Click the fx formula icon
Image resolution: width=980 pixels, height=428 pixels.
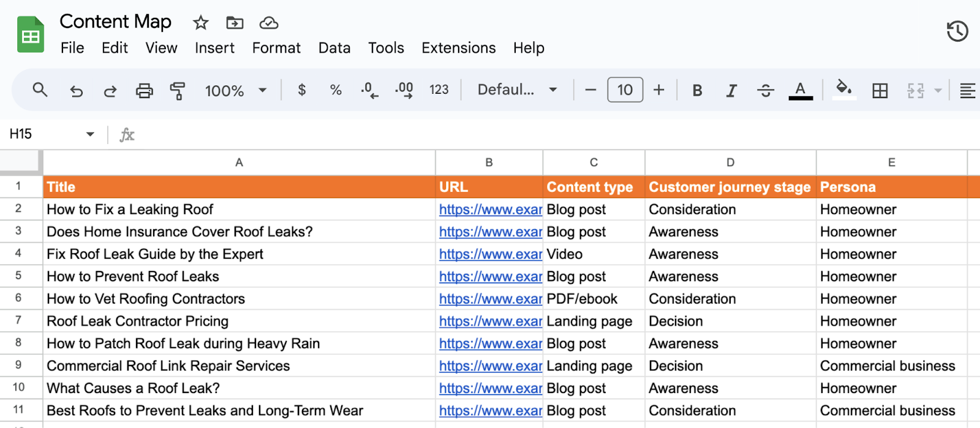coord(127,135)
